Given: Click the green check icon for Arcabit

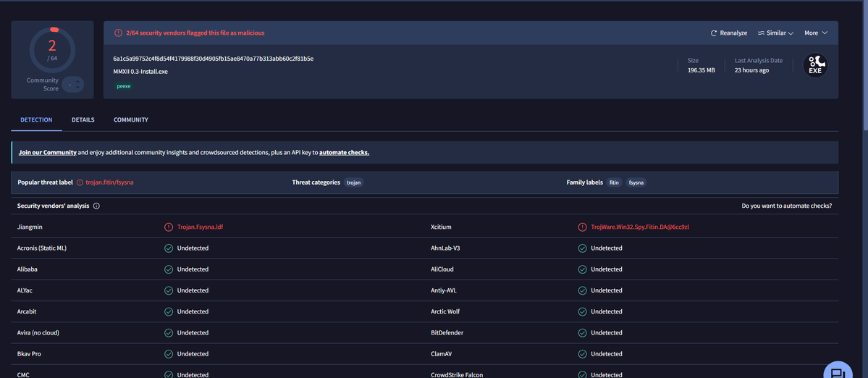Looking at the screenshot, I should (x=168, y=311).
